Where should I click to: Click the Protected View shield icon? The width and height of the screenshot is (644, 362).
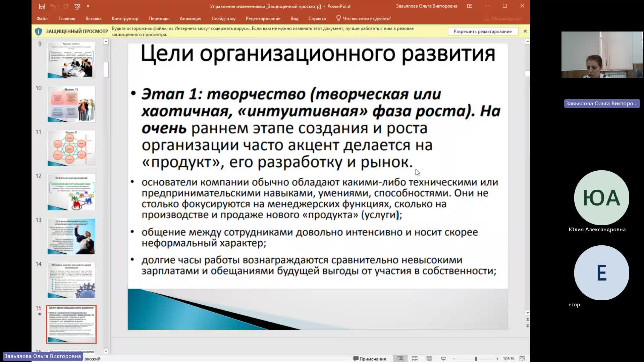pos(38,32)
